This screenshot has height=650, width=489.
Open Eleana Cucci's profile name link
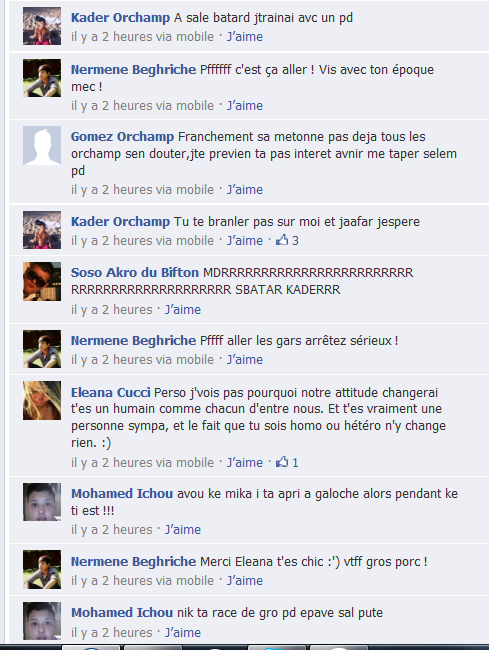pyautogui.click(x=111, y=392)
